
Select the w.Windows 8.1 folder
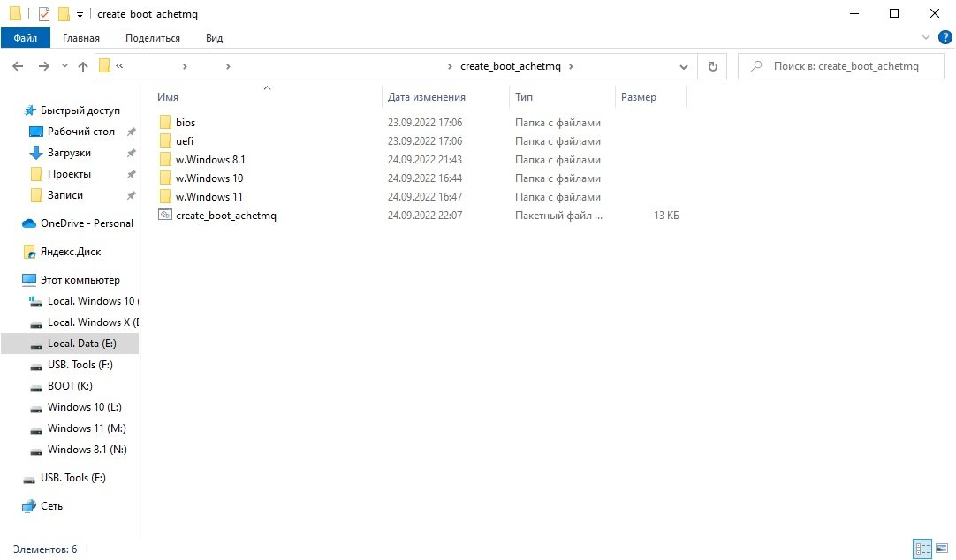tap(210, 160)
